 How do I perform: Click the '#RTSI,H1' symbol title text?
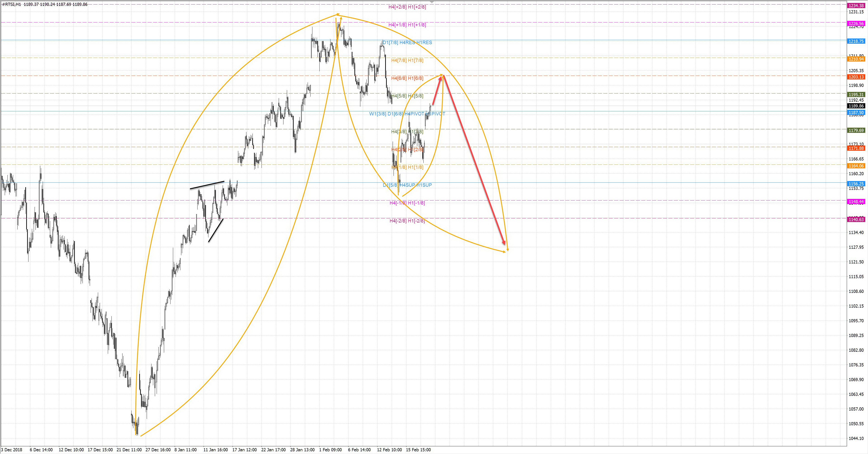tap(12, 4)
